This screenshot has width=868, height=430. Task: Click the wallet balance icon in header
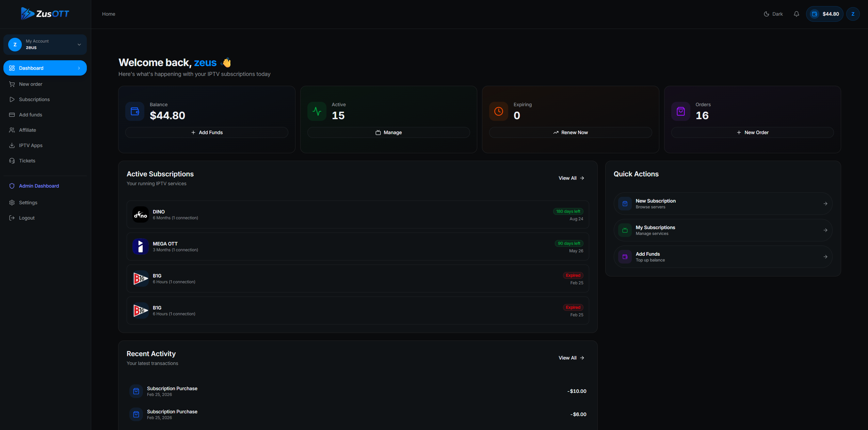815,14
